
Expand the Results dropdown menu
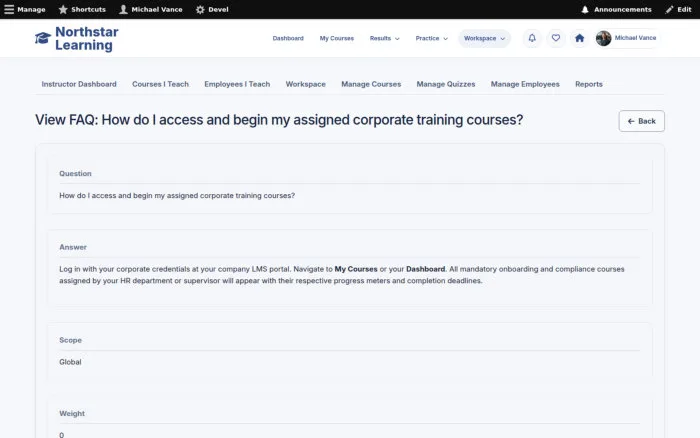point(384,38)
